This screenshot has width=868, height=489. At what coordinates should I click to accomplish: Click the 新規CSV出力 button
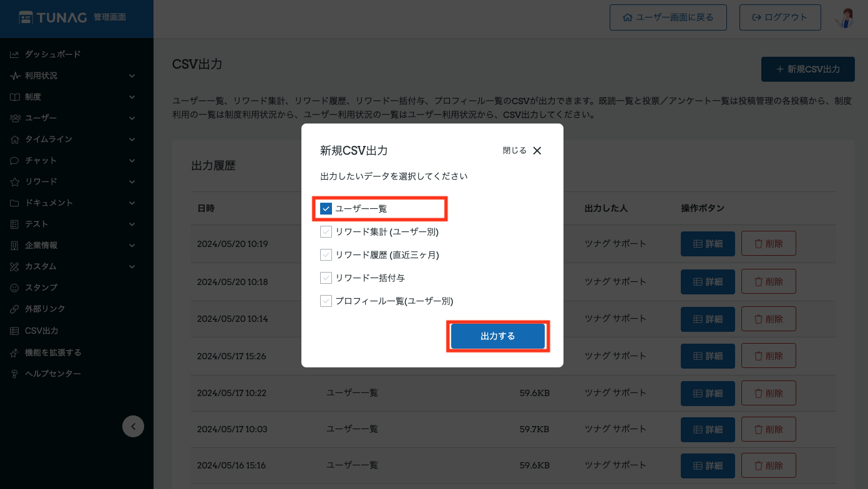pos(808,69)
